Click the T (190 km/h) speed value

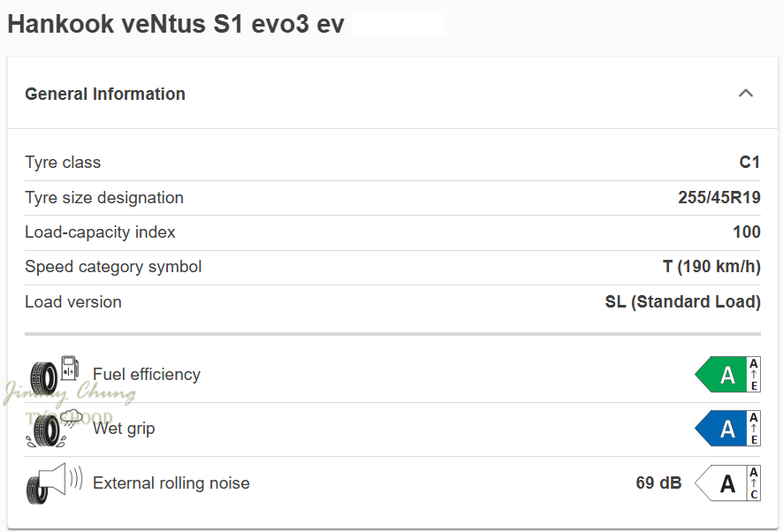coord(711,267)
